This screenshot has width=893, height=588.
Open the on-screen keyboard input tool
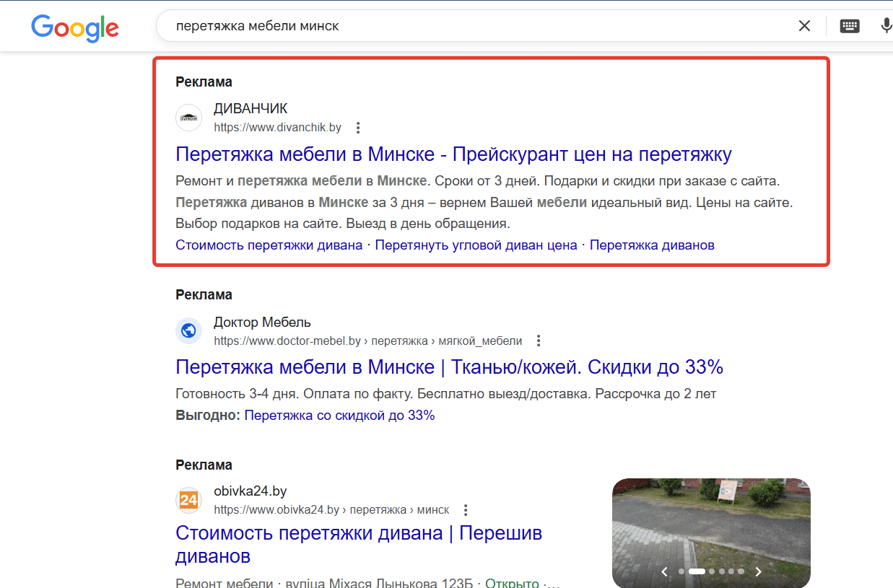pyautogui.click(x=850, y=26)
